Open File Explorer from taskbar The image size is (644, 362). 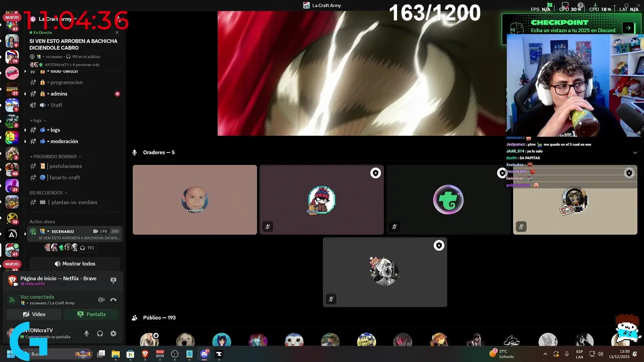coord(116,354)
